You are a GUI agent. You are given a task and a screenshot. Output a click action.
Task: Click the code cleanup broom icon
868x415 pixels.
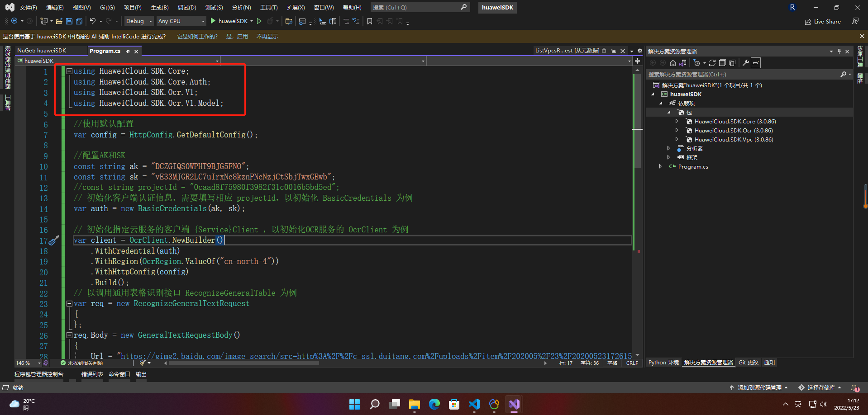pyautogui.click(x=143, y=363)
